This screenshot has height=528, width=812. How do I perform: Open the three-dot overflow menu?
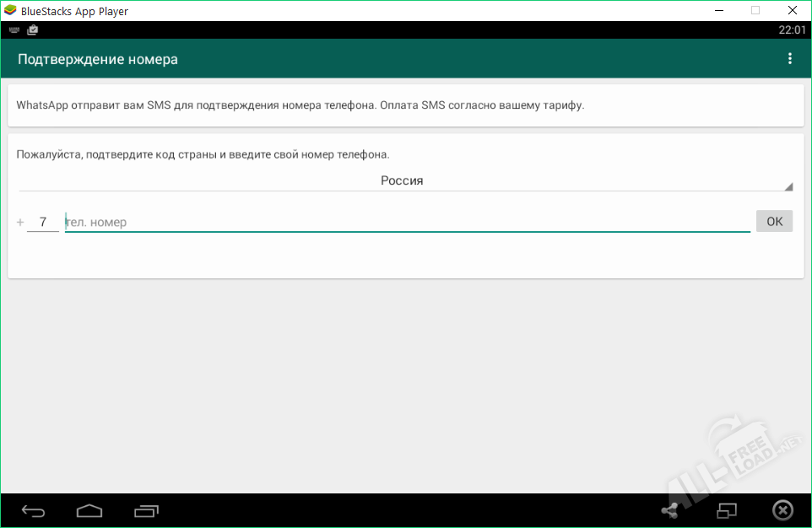click(789, 59)
